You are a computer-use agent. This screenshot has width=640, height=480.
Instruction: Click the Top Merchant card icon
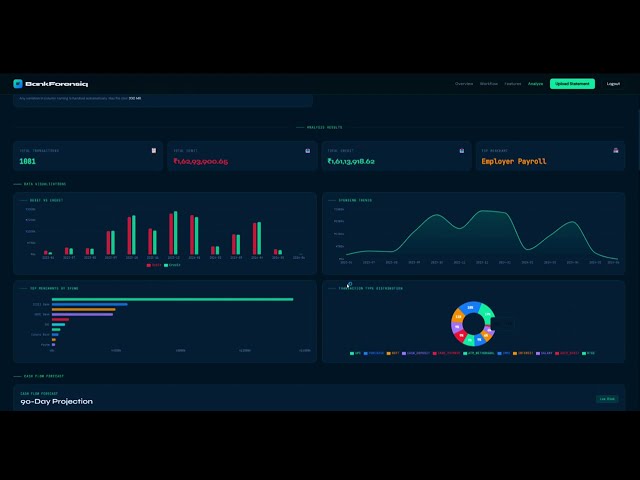(x=616, y=151)
